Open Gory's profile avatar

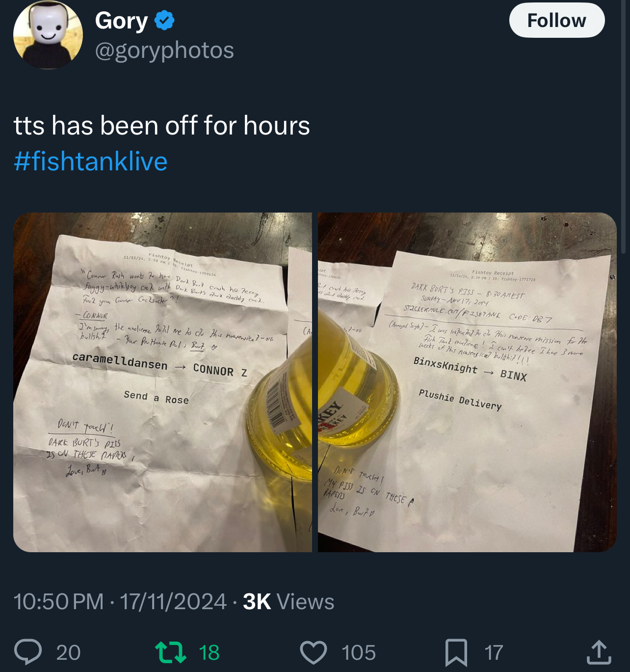48,35
